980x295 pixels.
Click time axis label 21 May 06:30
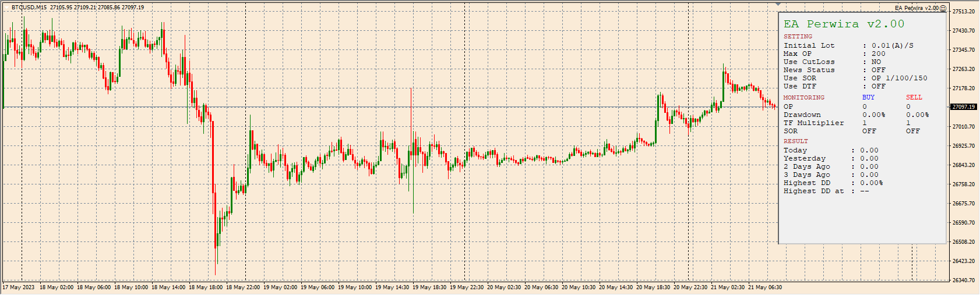[x=765, y=287]
